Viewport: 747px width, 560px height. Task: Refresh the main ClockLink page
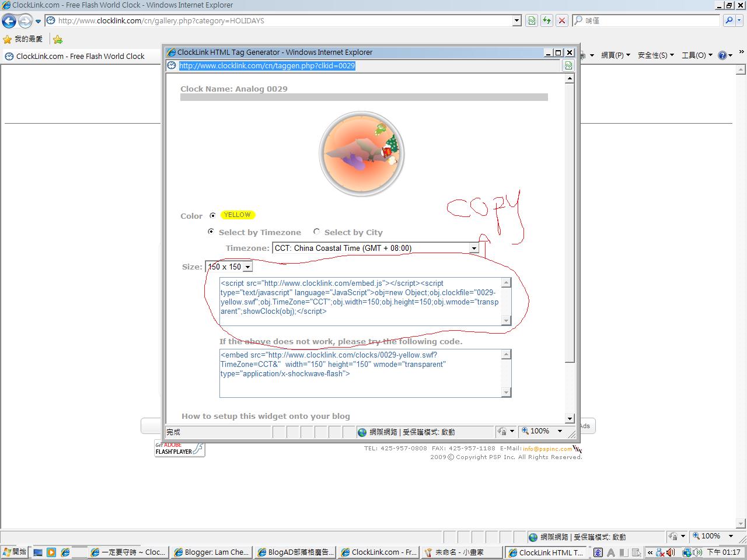click(547, 20)
